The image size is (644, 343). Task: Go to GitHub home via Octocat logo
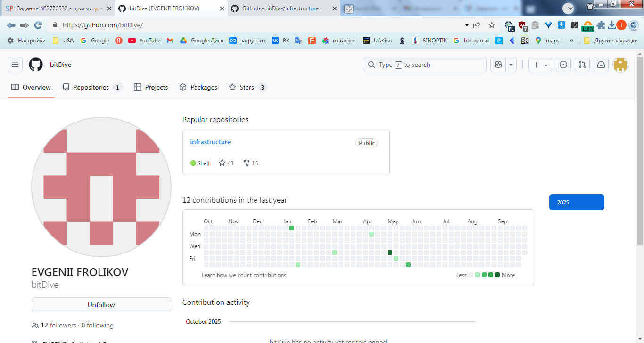(x=36, y=65)
